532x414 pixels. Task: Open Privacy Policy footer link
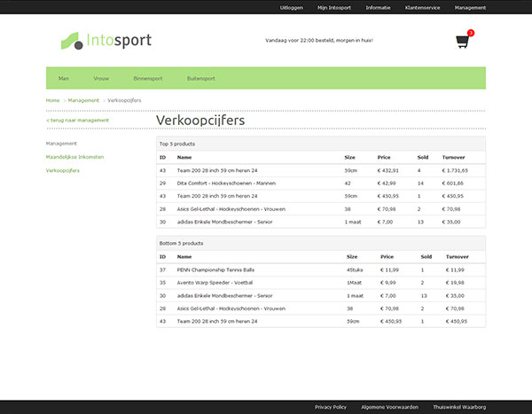tap(331, 407)
